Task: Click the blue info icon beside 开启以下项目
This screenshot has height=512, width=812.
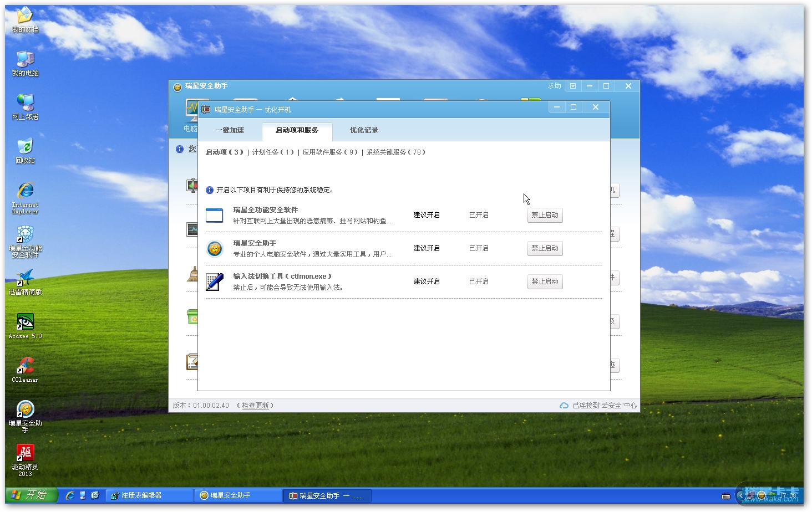Action: pyautogui.click(x=210, y=190)
